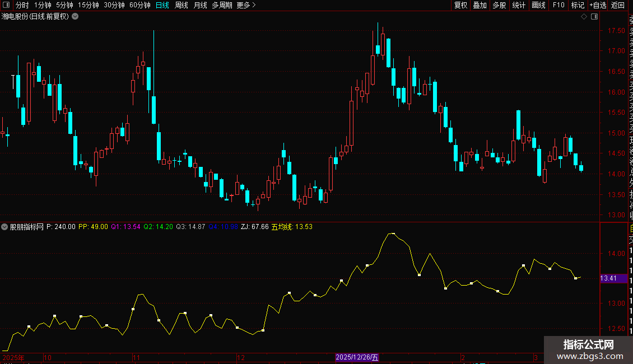The image size is (633, 364).
Task: Open the 多股 multi-stock view
Action: click(x=499, y=5)
